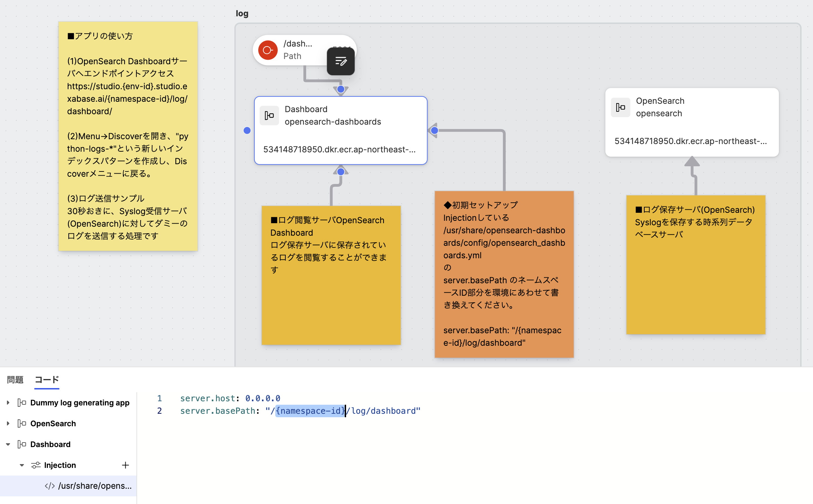Click the blue port dot left of Dashboard node
The width and height of the screenshot is (813, 504).
point(247,131)
